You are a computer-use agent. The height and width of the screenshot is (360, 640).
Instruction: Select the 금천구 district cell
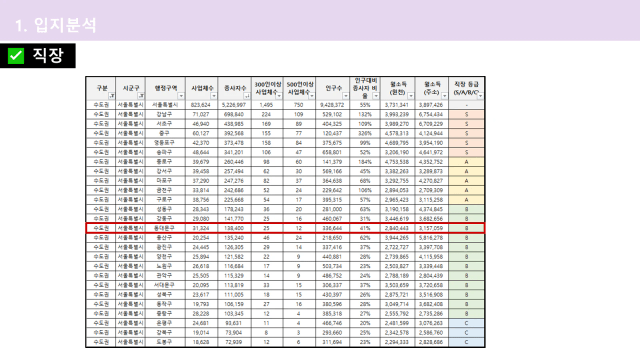point(165,190)
